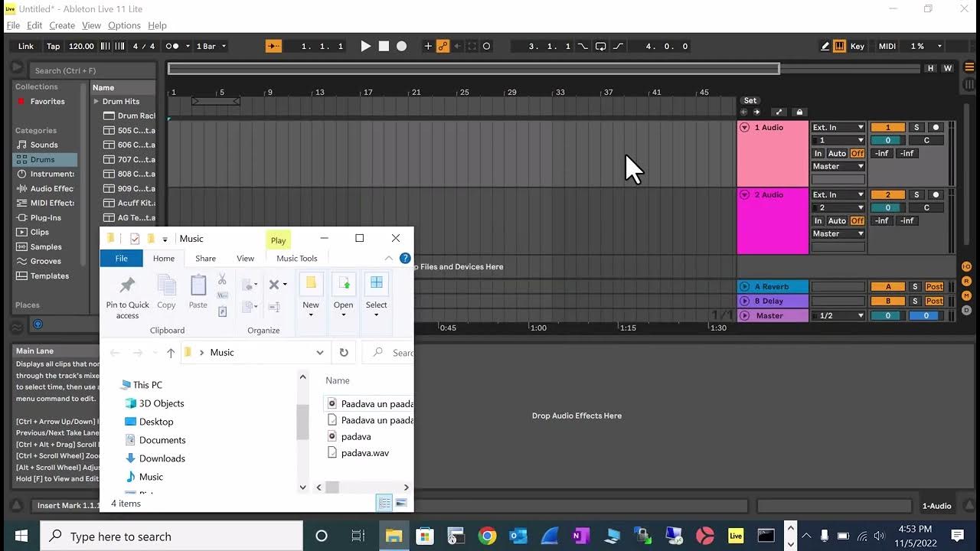Click the Session Record circle button
980x551 pixels.
486,46
